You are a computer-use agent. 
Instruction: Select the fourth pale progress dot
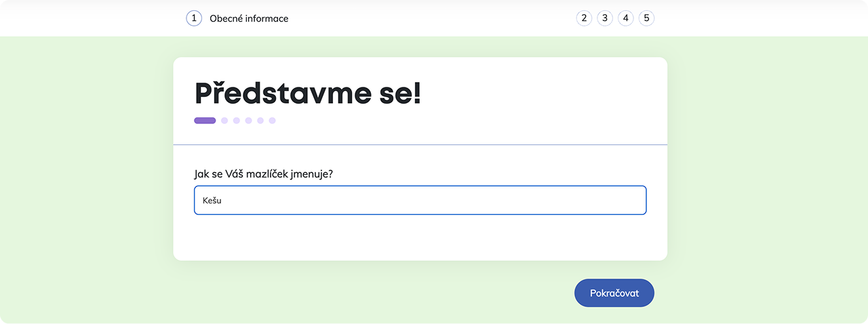260,121
